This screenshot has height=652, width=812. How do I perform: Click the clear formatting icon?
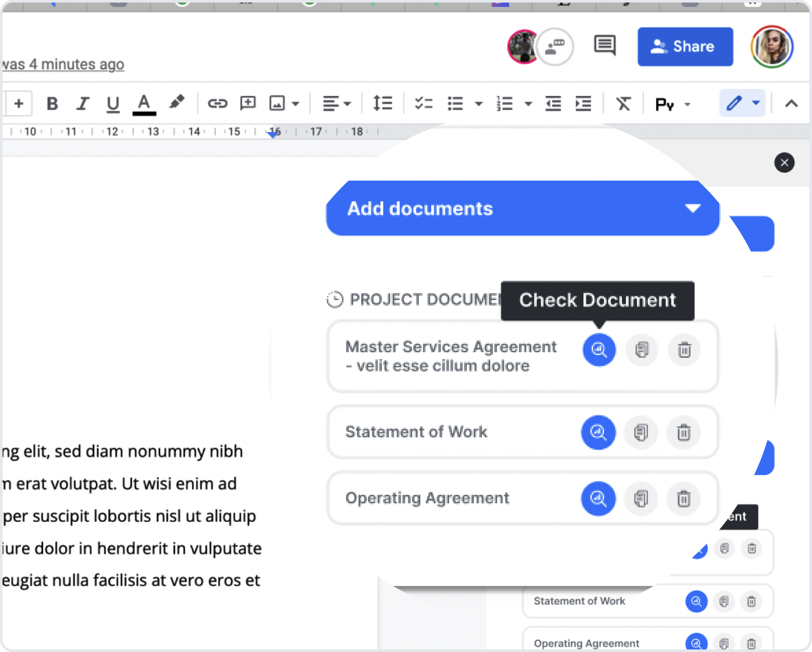pos(623,104)
